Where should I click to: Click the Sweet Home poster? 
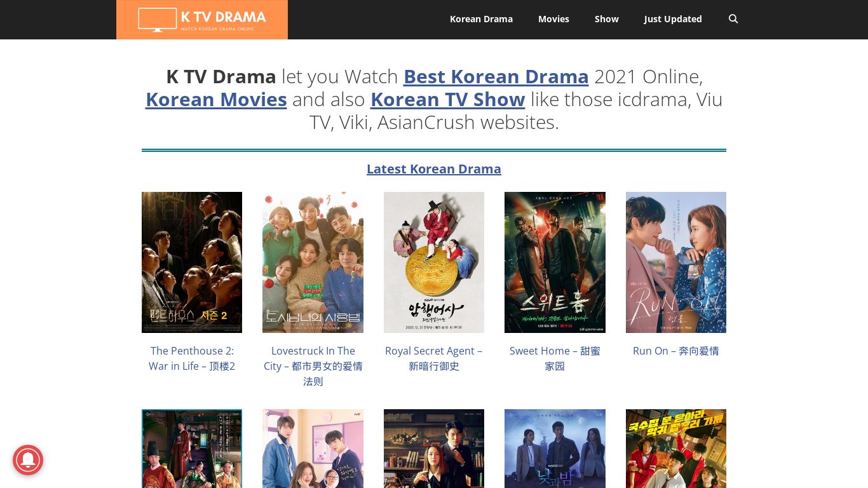tap(555, 262)
